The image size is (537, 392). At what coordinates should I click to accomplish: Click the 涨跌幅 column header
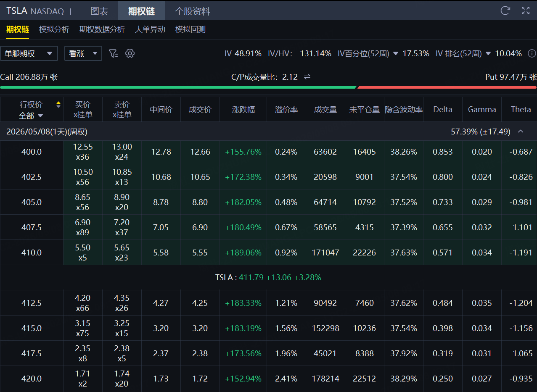point(243,110)
